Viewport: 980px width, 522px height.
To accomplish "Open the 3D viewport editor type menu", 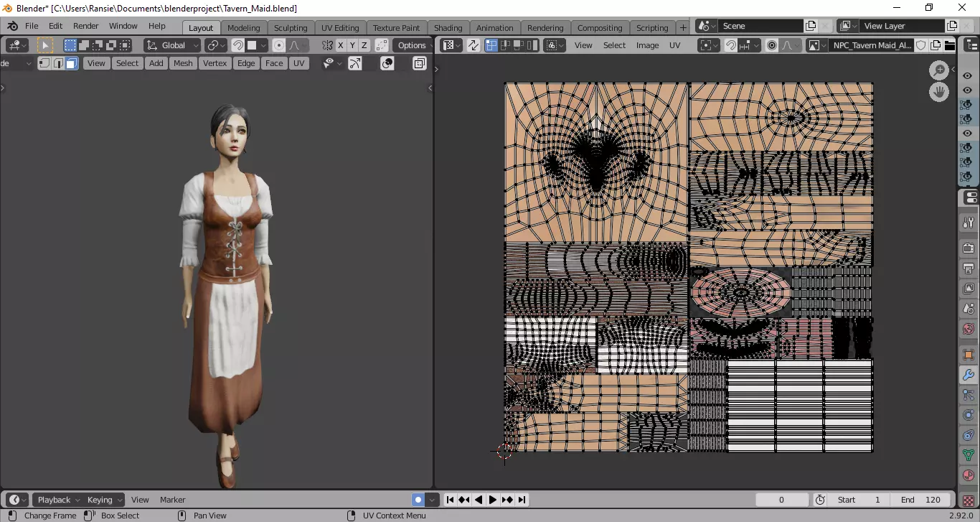I will (x=17, y=45).
